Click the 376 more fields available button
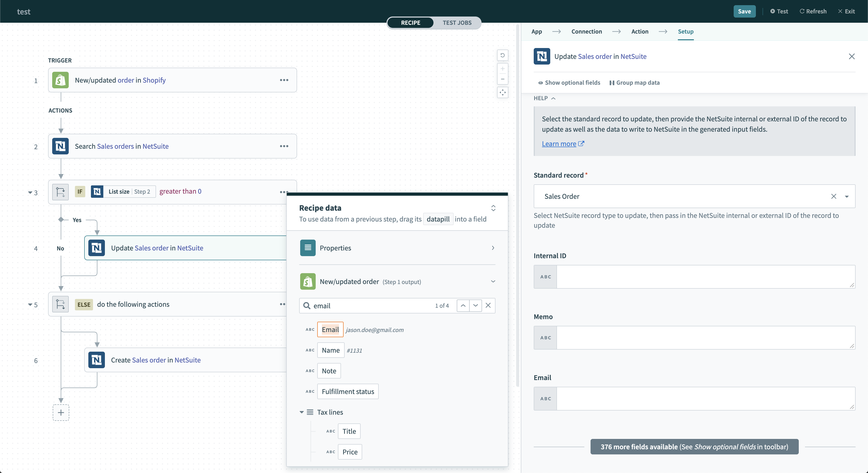 pyautogui.click(x=694, y=447)
